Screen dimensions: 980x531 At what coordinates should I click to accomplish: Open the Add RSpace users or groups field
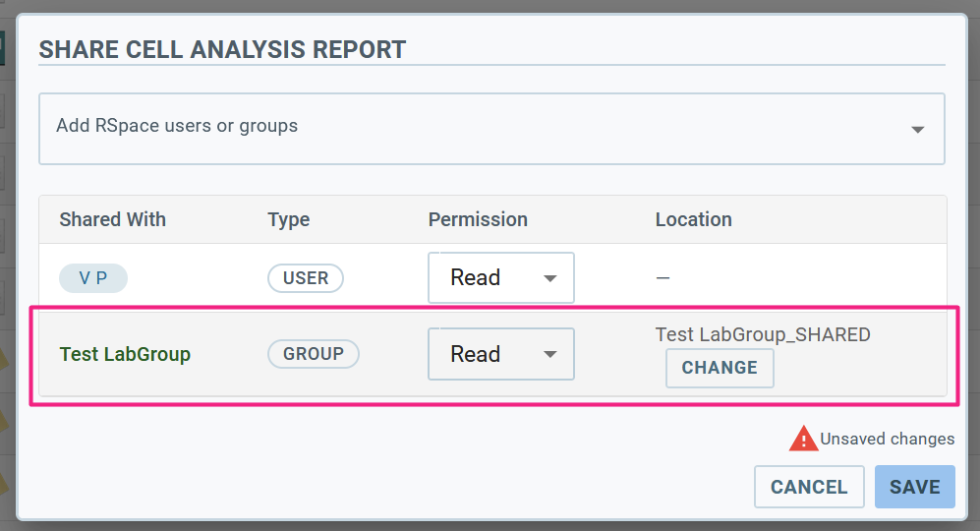point(472,127)
